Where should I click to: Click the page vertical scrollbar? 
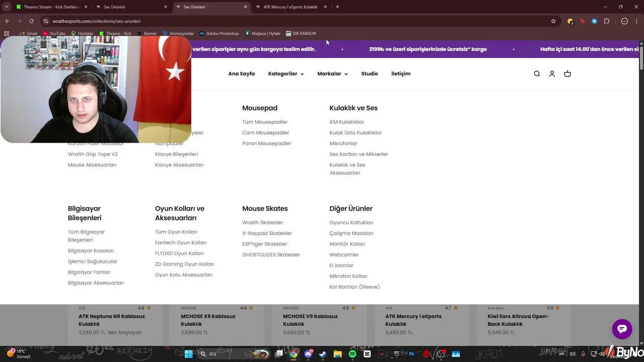(641, 58)
